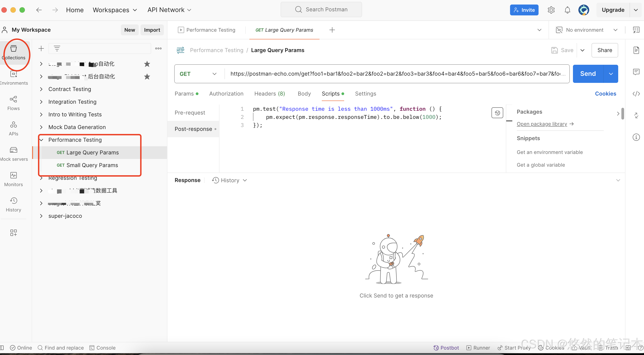Open the GET method dropdown
The image size is (644, 355).
pyautogui.click(x=198, y=74)
